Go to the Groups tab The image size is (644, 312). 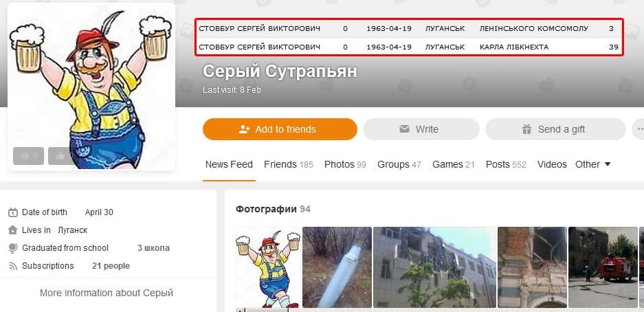pyautogui.click(x=399, y=165)
